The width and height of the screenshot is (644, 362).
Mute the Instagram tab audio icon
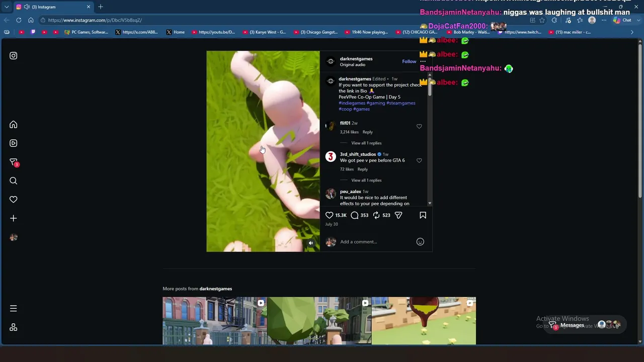coord(26,7)
